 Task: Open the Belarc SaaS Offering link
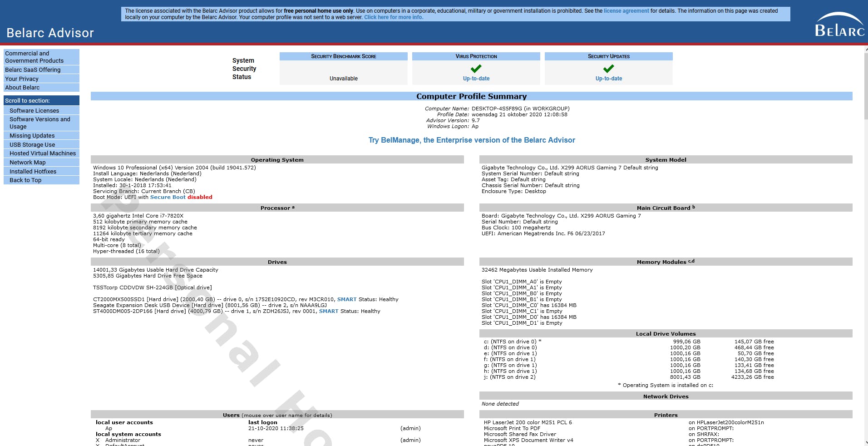(41, 69)
